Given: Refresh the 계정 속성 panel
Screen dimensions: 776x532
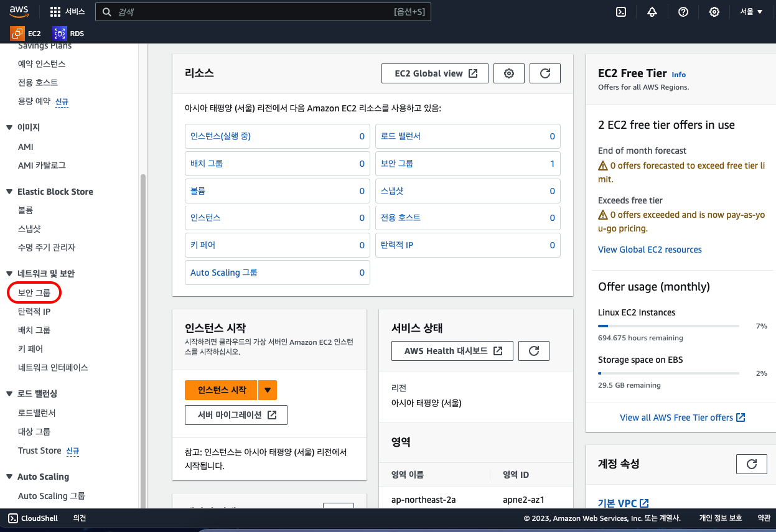Looking at the screenshot, I should (752, 464).
